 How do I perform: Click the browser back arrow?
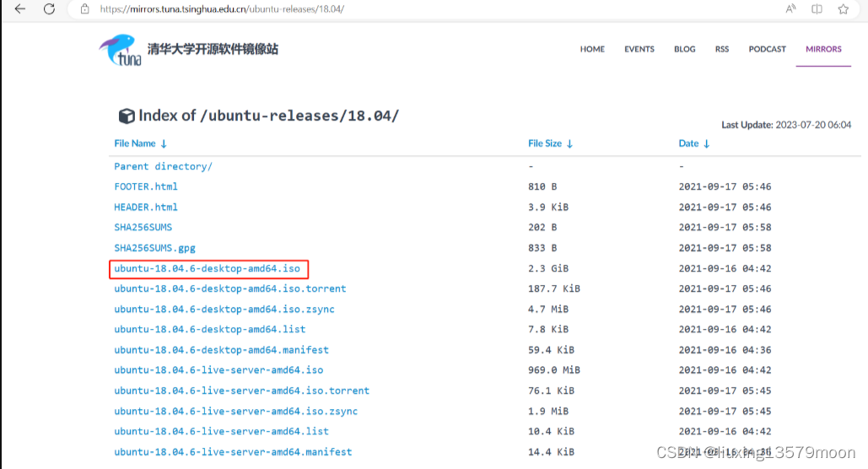20,9
